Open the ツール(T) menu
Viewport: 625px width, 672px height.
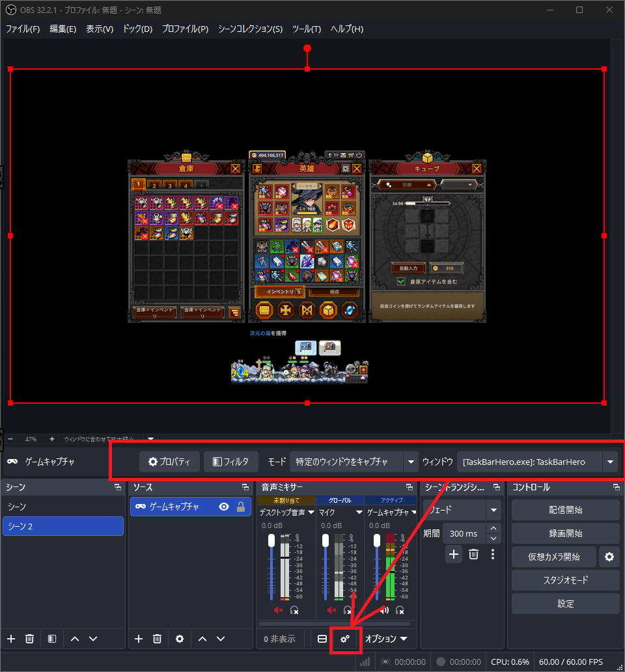tap(306, 29)
